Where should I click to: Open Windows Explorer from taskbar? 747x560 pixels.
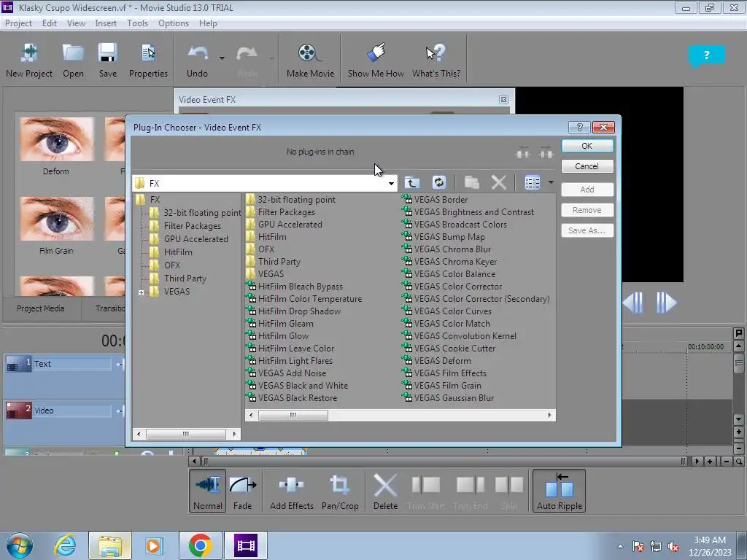click(x=109, y=545)
